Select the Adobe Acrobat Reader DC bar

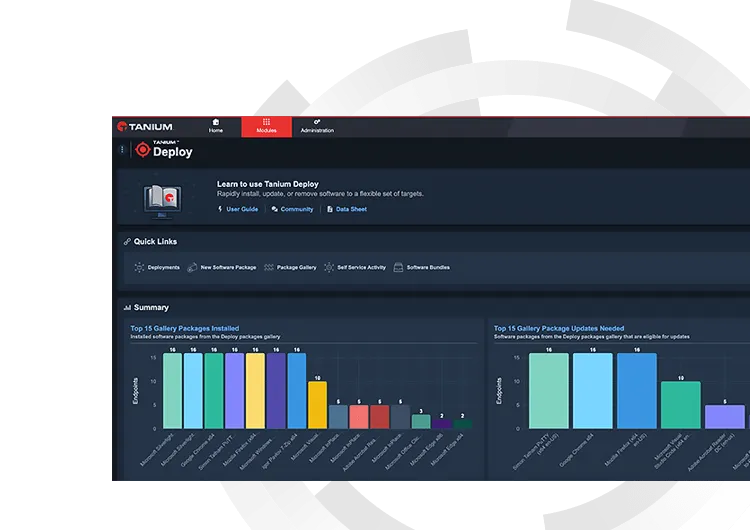pyautogui.click(x=725, y=417)
